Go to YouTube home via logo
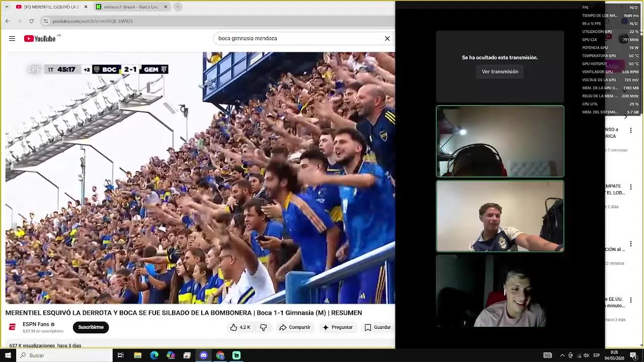The width and height of the screenshot is (644, 362). coord(40,39)
